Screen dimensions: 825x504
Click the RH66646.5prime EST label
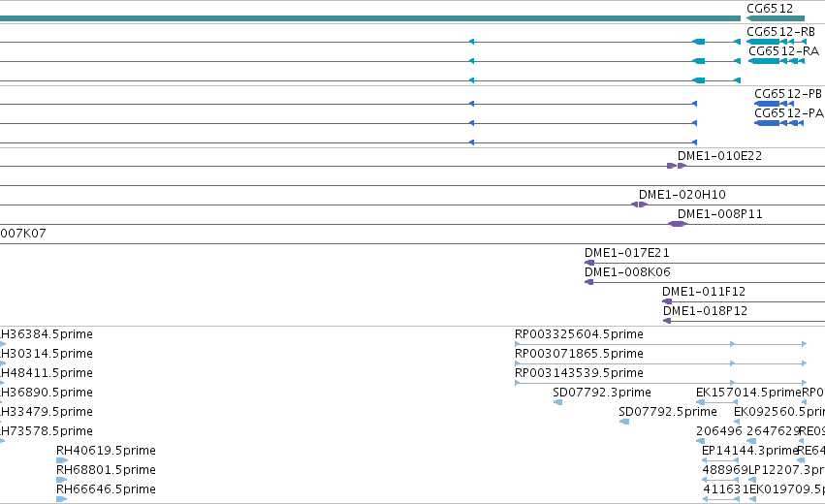106,489
